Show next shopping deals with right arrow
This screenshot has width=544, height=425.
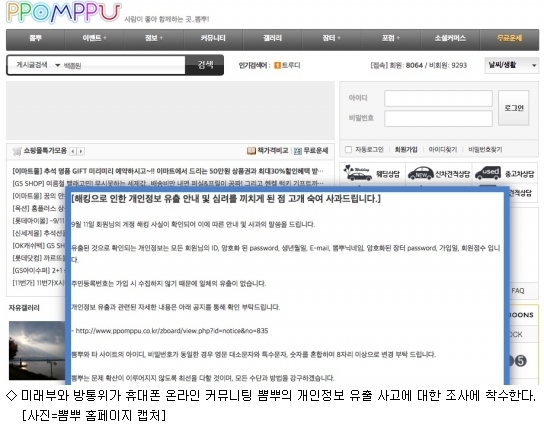[81, 152]
